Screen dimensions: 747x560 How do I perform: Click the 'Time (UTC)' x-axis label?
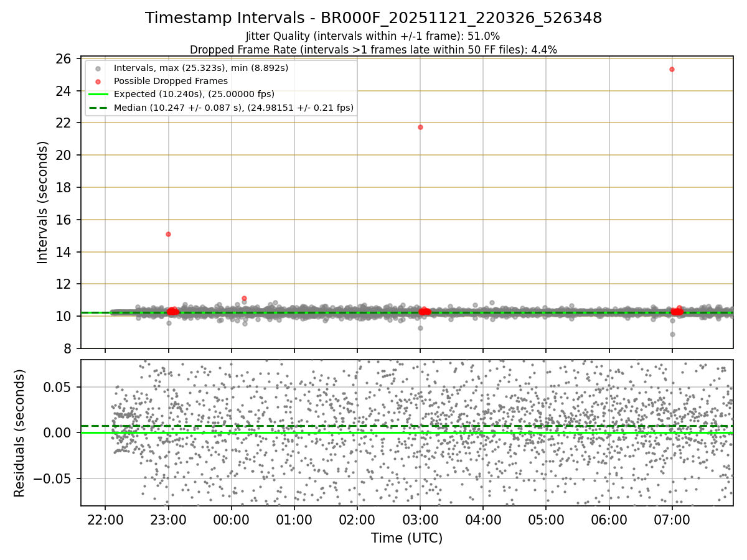point(407,538)
